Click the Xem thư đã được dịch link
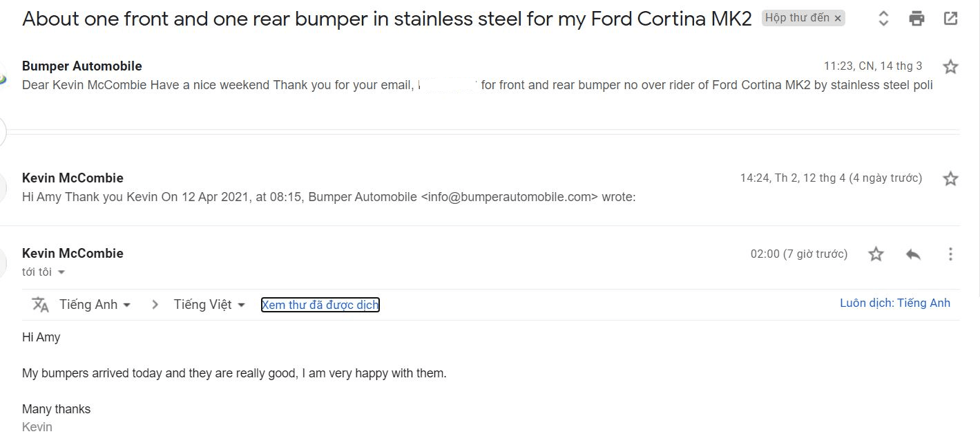The width and height of the screenshot is (980, 443). click(320, 305)
